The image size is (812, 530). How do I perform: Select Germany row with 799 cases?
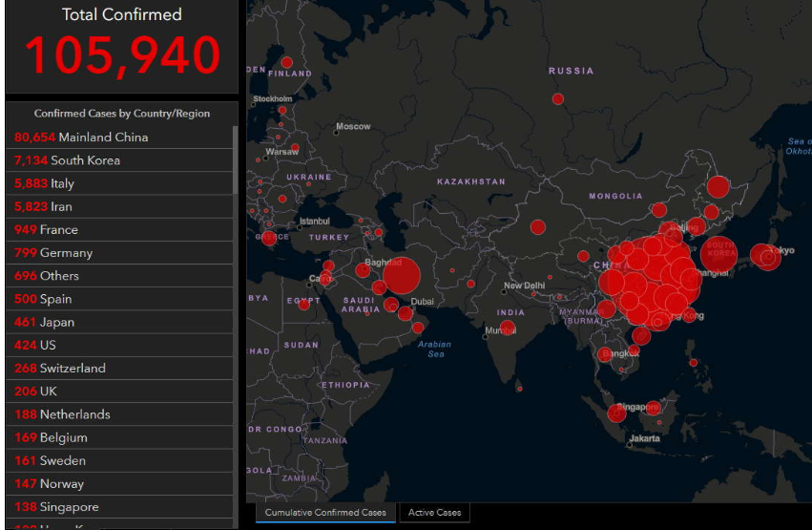coord(119,252)
